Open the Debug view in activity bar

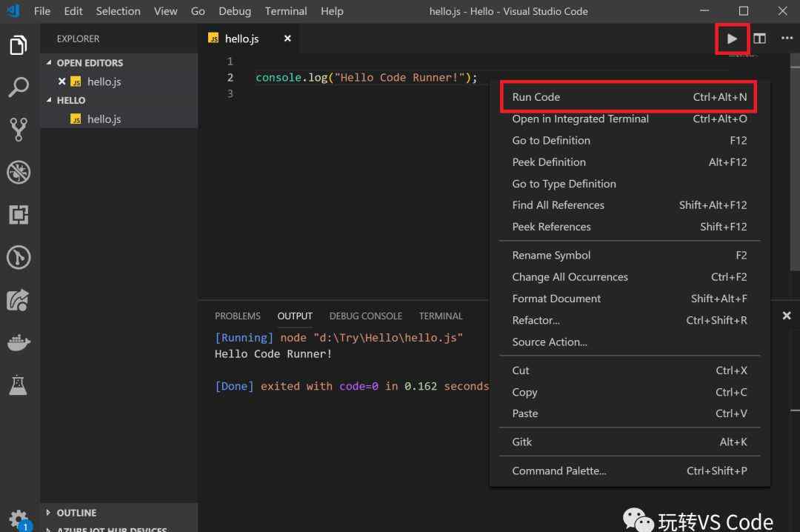(x=18, y=172)
